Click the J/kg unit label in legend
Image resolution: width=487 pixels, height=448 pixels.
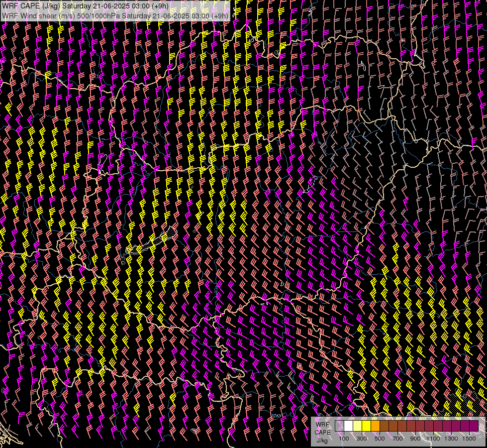(x=322, y=441)
